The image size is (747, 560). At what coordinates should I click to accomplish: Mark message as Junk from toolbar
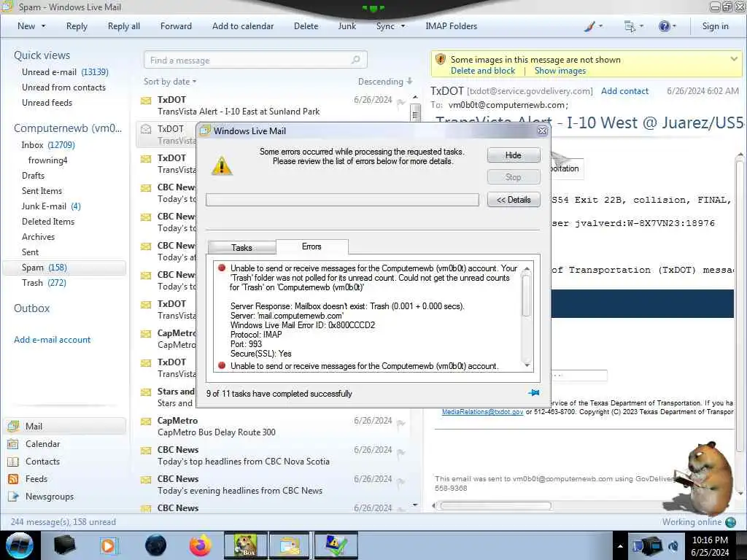coord(347,26)
